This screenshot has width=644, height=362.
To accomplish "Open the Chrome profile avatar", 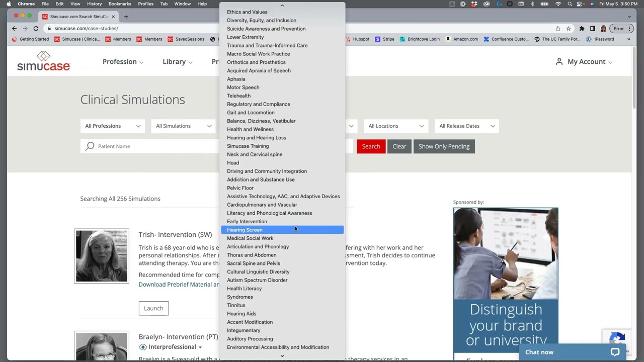I will [x=603, y=29].
